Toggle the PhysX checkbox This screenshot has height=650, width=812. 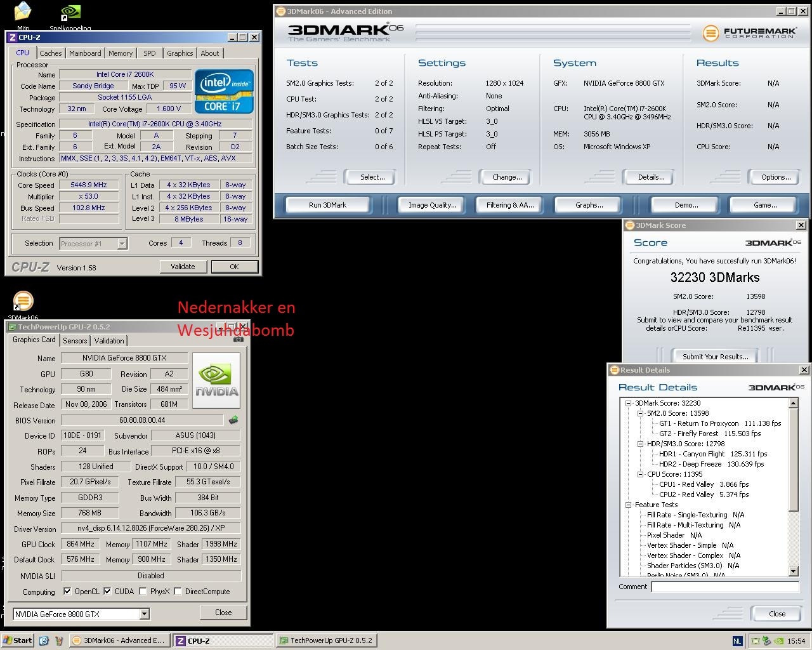[x=143, y=592]
